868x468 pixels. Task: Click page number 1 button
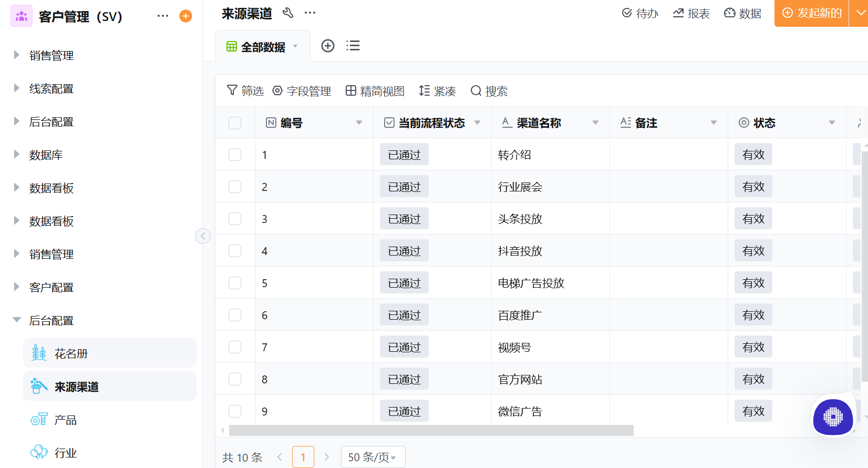pyautogui.click(x=303, y=457)
